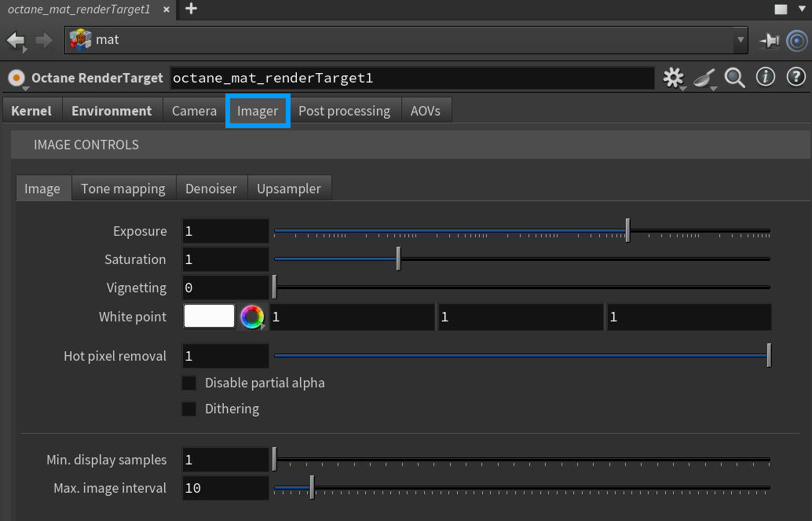812x521 pixels.
Task: Open the question mark help icon
Action: coord(796,77)
